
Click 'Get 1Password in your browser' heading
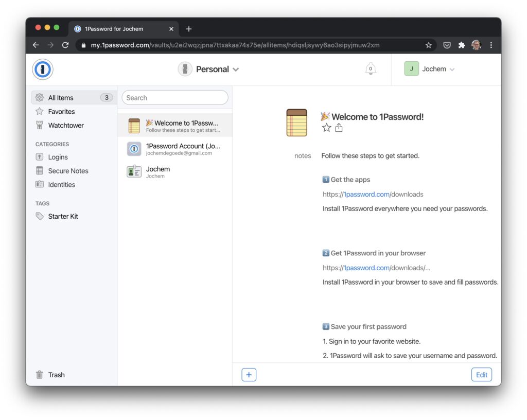tap(378, 253)
